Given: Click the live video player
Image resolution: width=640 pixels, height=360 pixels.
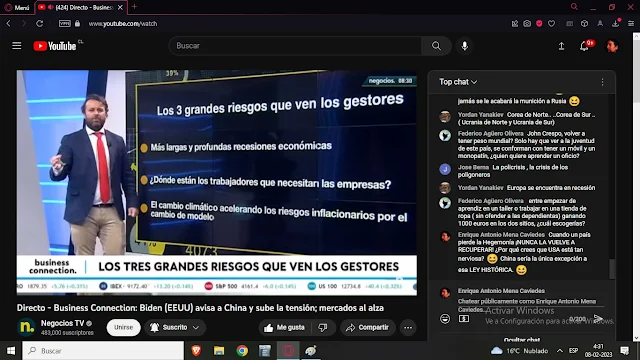Looking at the screenshot, I should [x=217, y=182].
